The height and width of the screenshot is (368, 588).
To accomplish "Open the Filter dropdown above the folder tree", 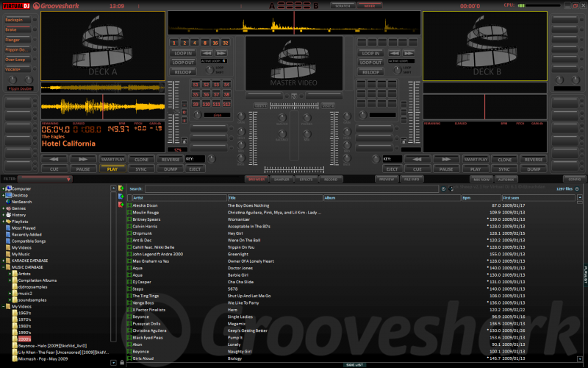I will [x=45, y=179].
